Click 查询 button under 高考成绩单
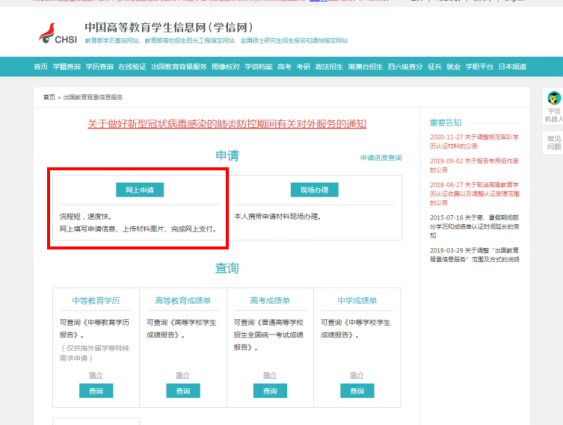Image resolution: width=563 pixels, height=425 pixels. coord(270,391)
